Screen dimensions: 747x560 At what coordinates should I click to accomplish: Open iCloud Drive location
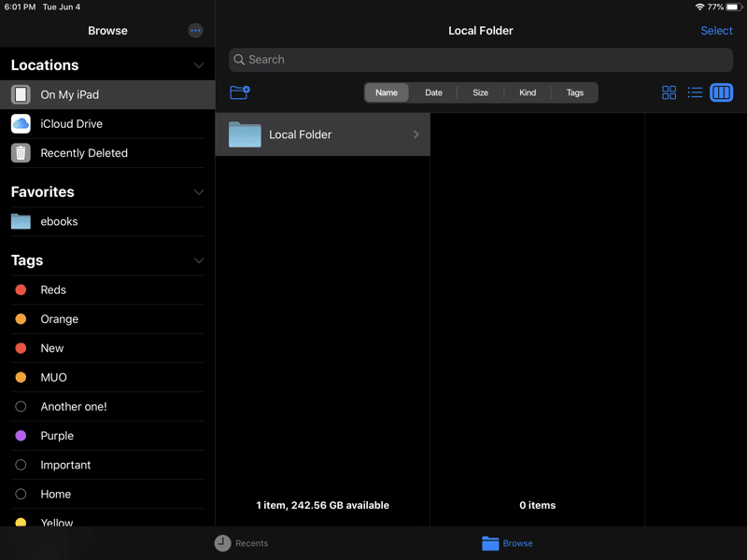click(x=71, y=124)
